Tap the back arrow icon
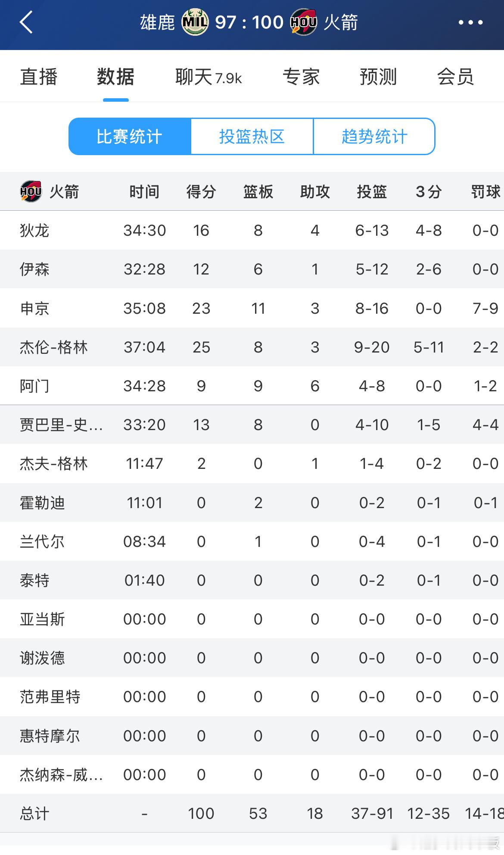 coord(26,22)
